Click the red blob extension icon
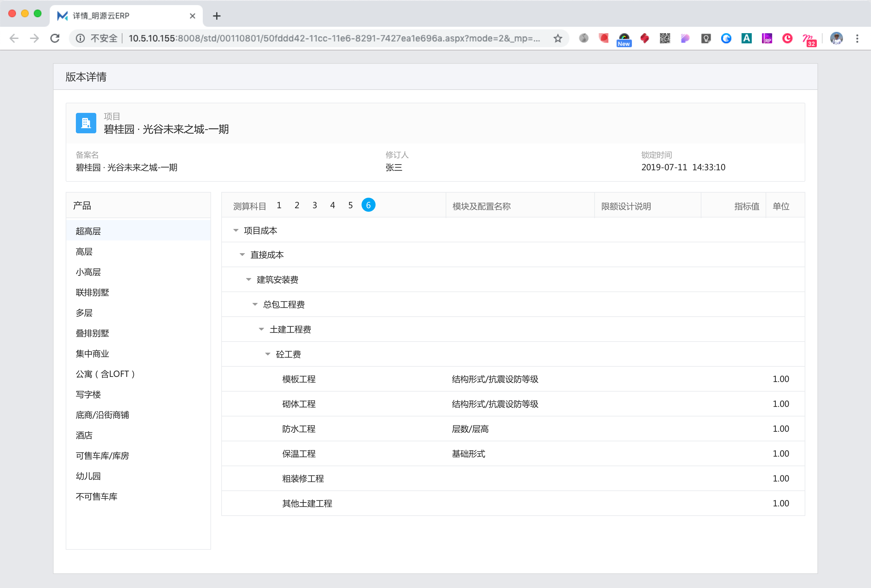Viewport: 871px width, 588px height. pyautogui.click(x=604, y=38)
